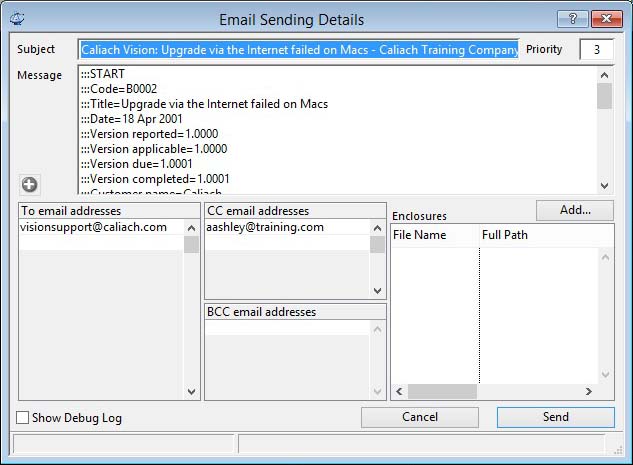Click the empty BCC address entry row
This screenshot has width=633, height=465.
287,328
